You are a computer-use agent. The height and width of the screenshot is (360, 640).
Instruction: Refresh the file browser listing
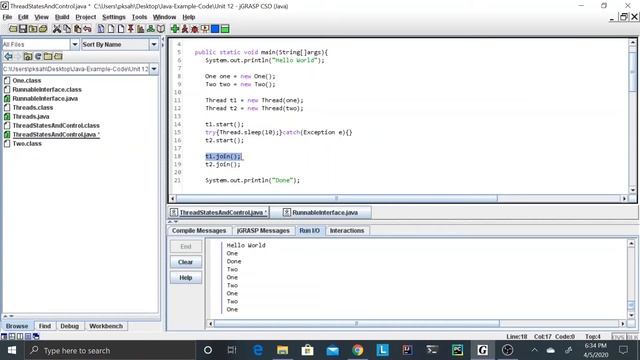click(38, 56)
